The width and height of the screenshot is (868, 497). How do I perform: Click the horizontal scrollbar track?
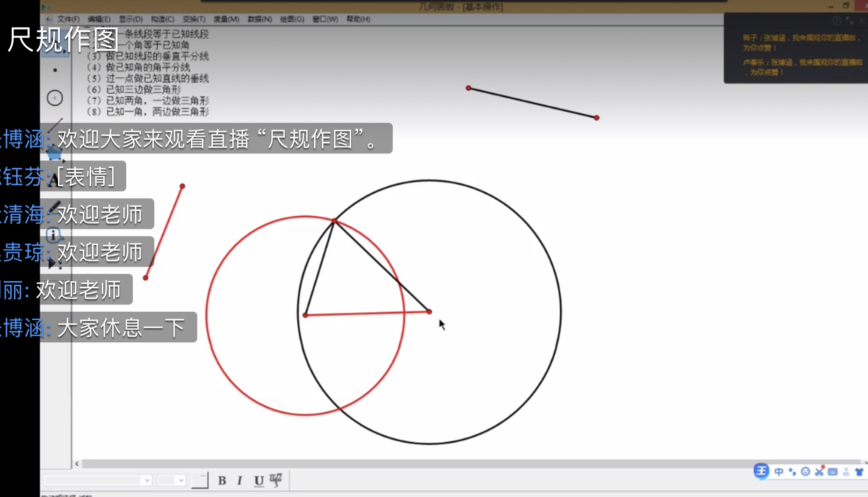click(470, 464)
